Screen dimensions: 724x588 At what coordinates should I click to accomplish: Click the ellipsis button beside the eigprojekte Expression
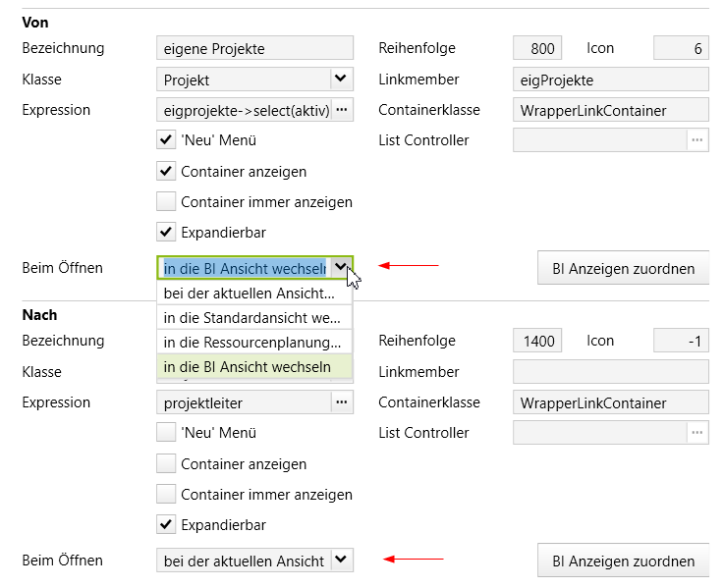[x=342, y=110]
